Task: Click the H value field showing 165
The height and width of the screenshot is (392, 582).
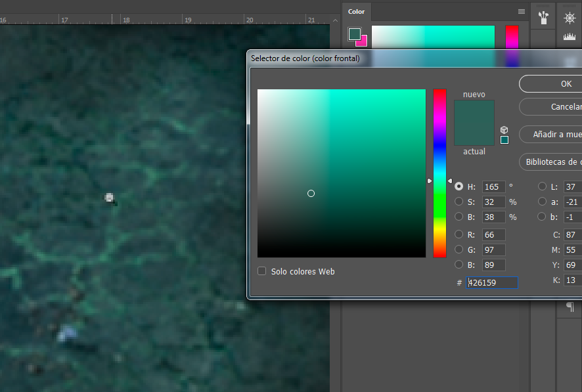Action: click(494, 187)
